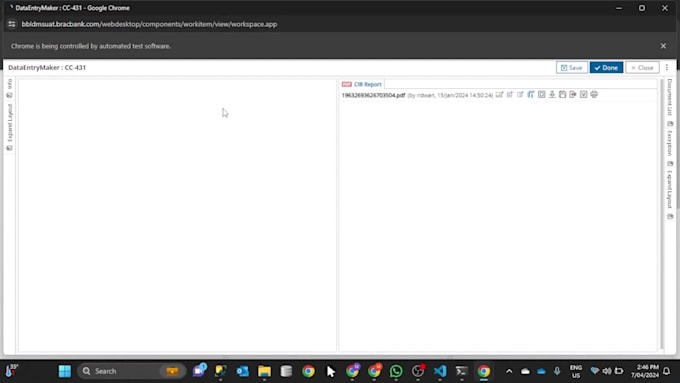Open File Explorer from the taskbar

tap(264, 371)
